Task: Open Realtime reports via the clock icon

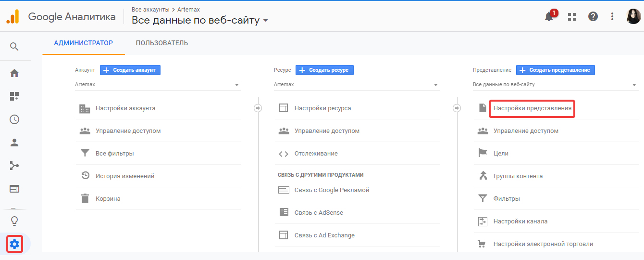Action: point(14,119)
